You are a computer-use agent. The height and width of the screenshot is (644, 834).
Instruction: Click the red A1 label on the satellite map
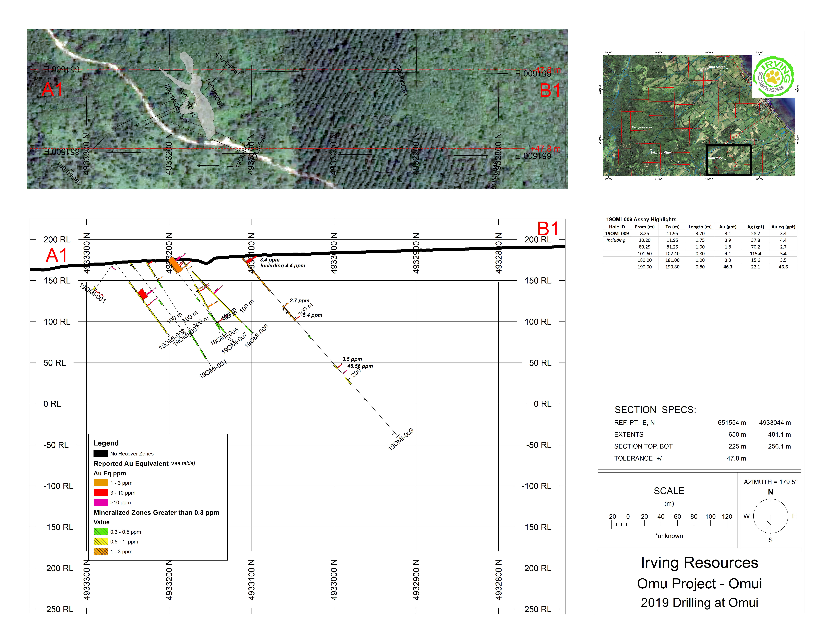[x=52, y=89]
